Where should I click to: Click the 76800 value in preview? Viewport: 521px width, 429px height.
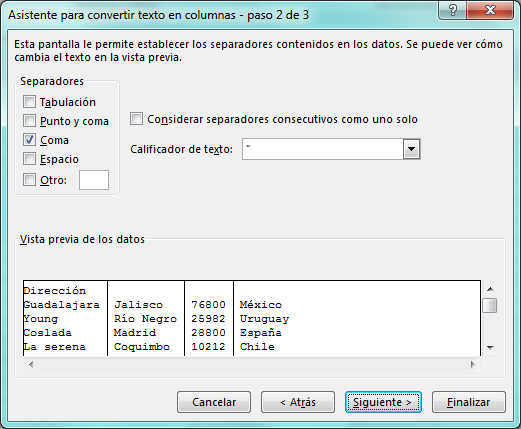(x=208, y=305)
